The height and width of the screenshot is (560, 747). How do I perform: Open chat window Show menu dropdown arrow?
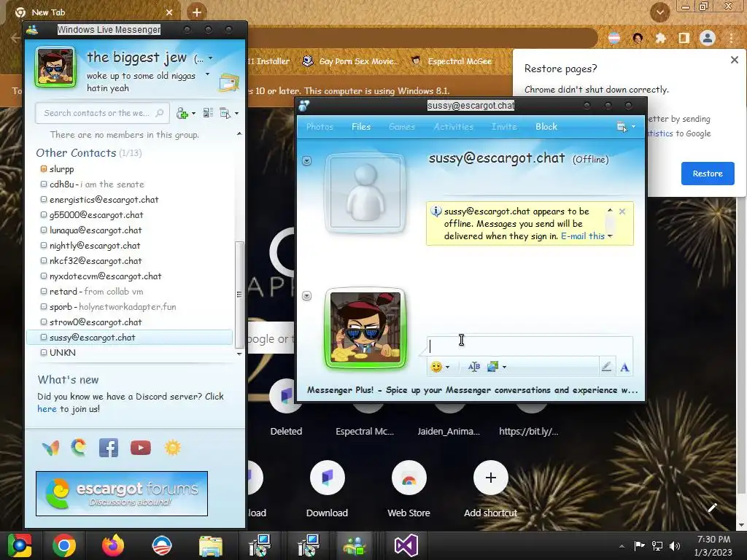633,127
